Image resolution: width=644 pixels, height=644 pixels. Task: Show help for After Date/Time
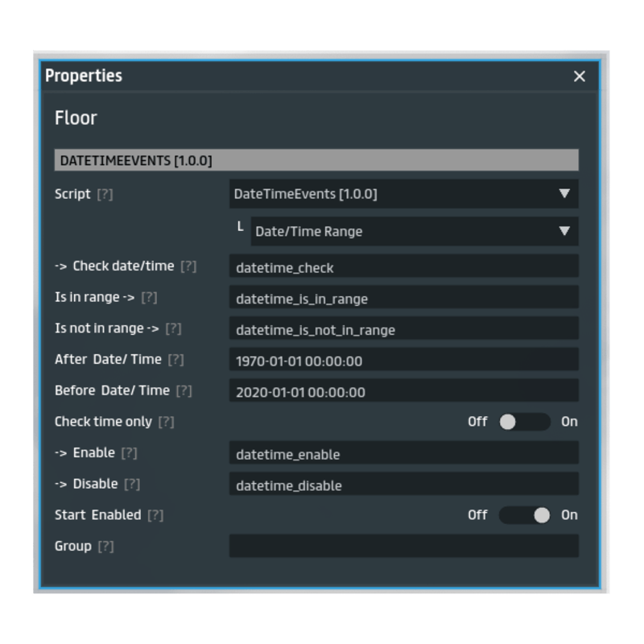176,360
